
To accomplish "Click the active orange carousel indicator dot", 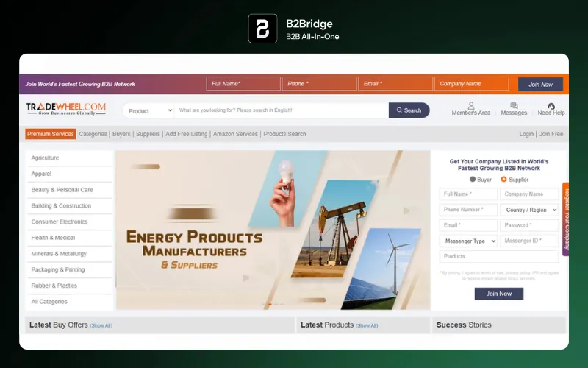I will (270, 304).
